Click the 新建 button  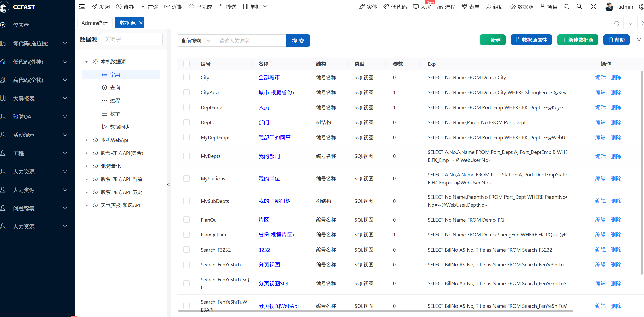[493, 40]
